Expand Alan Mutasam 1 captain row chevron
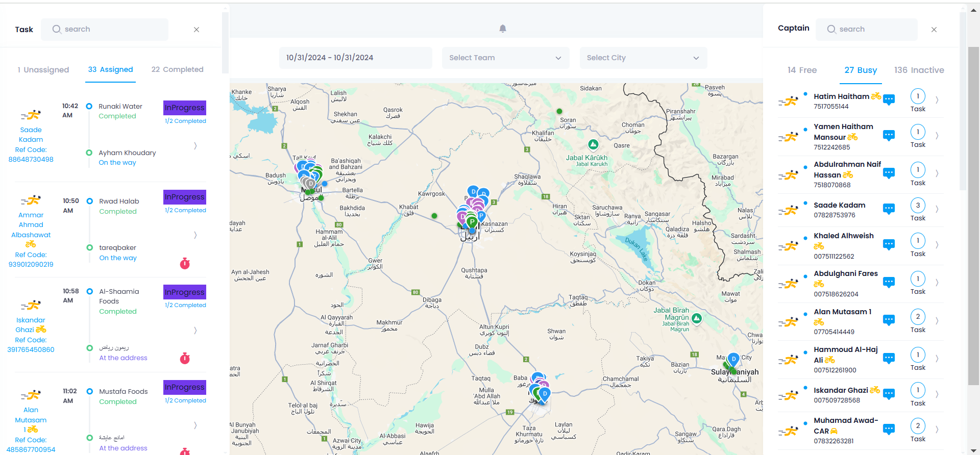The width and height of the screenshot is (980, 455). pyautogui.click(x=937, y=321)
